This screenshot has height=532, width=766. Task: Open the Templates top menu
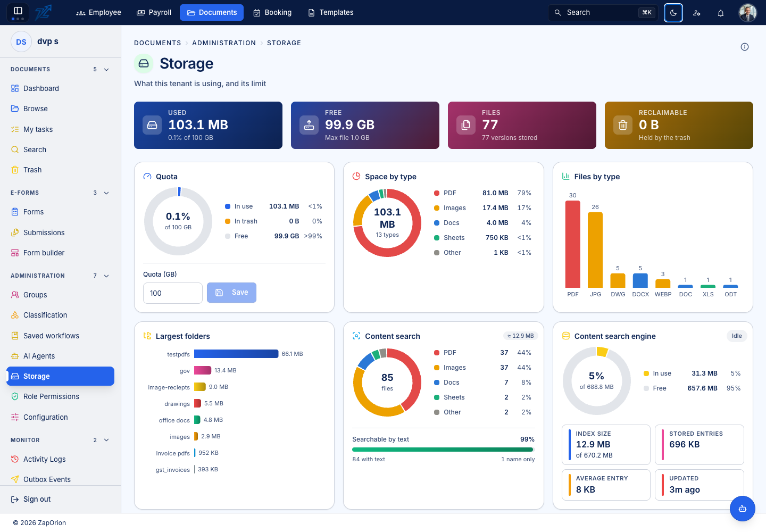[331, 13]
